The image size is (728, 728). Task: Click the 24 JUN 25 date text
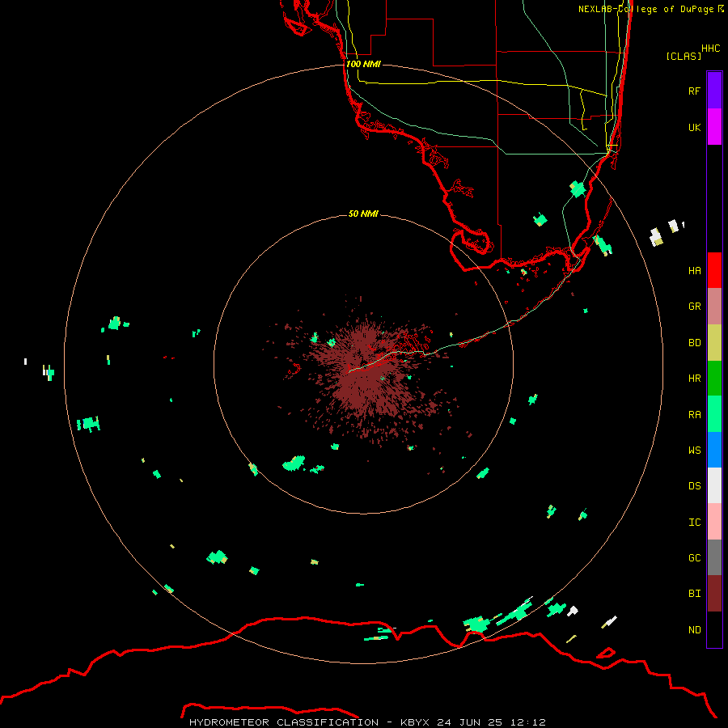(470, 722)
